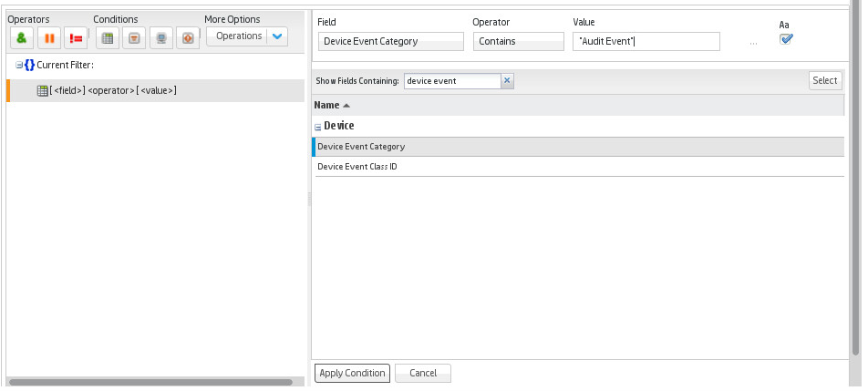Viewport: 868px width, 391px height.
Task: Click the NOT (!=) operator icon
Action: [76, 37]
